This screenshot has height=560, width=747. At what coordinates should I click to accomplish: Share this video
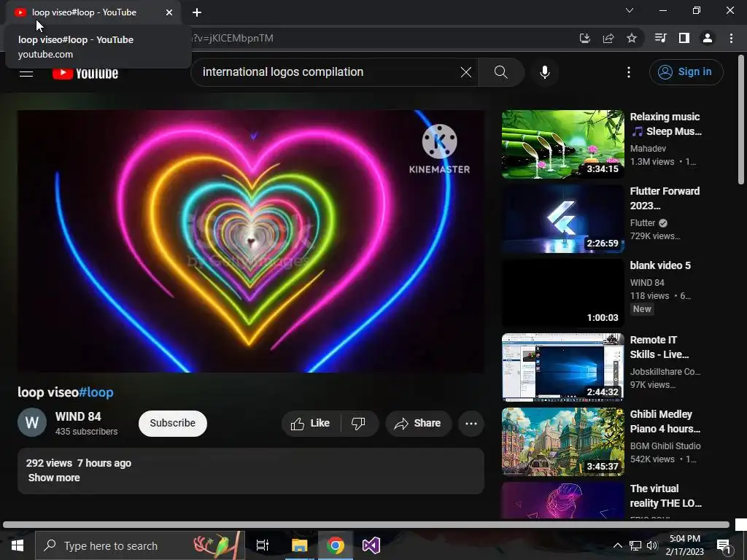pyautogui.click(x=418, y=424)
